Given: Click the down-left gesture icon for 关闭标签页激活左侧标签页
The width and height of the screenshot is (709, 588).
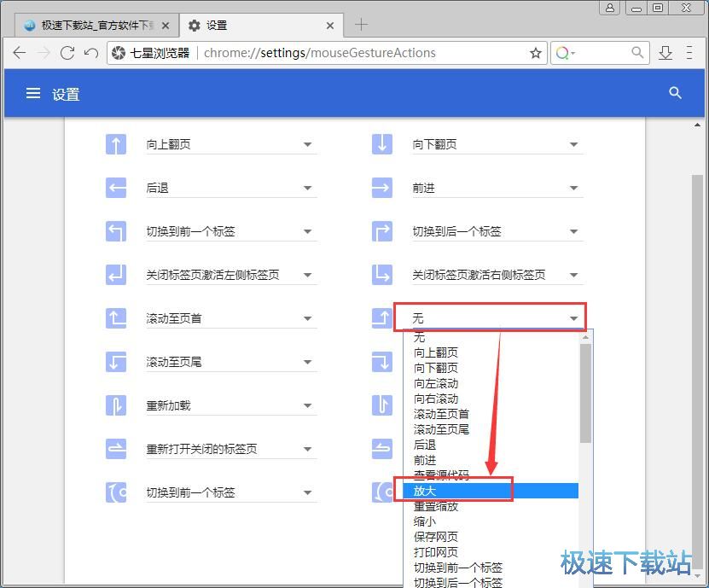Looking at the screenshot, I should click(x=116, y=275).
